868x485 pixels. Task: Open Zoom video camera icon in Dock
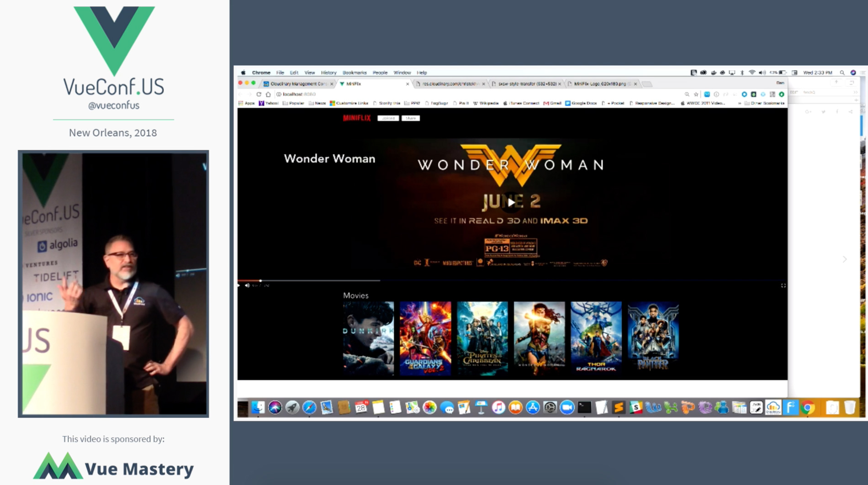tap(567, 407)
